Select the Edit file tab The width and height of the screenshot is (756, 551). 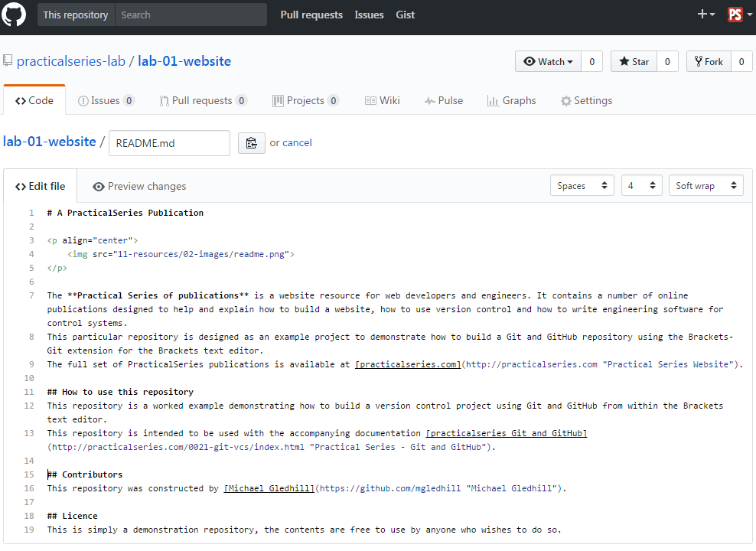[x=40, y=186]
